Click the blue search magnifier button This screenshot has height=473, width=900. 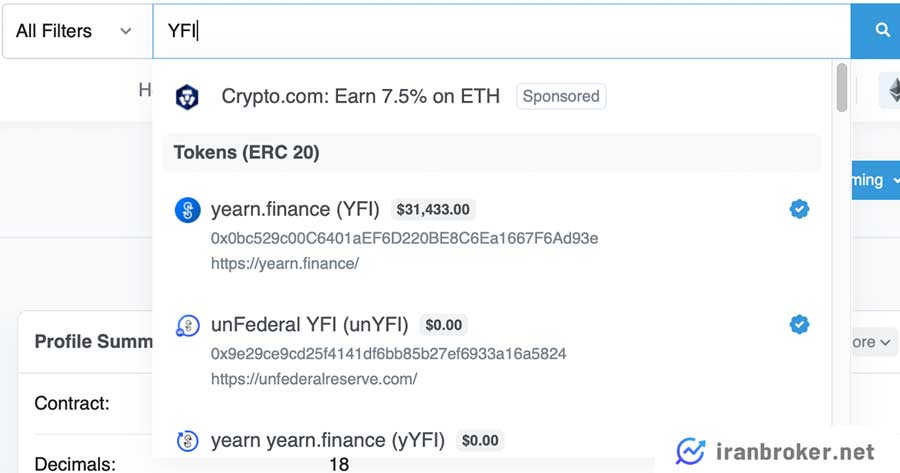click(875, 30)
